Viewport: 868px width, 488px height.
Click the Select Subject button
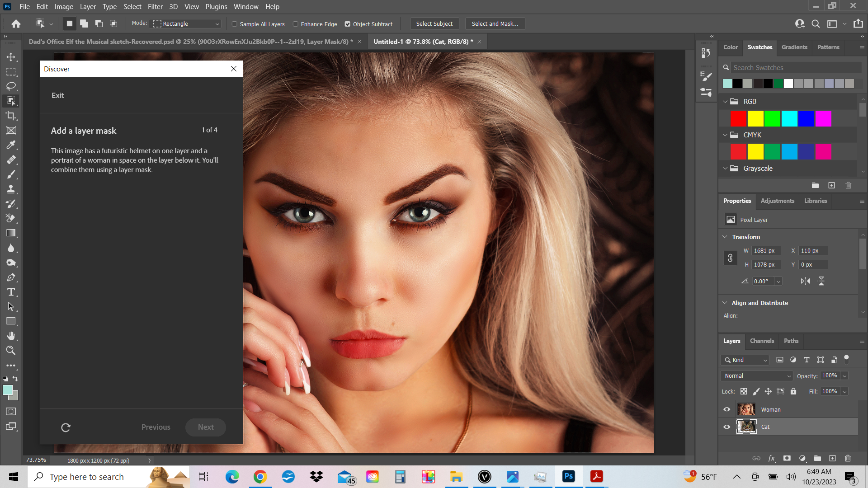coord(434,23)
